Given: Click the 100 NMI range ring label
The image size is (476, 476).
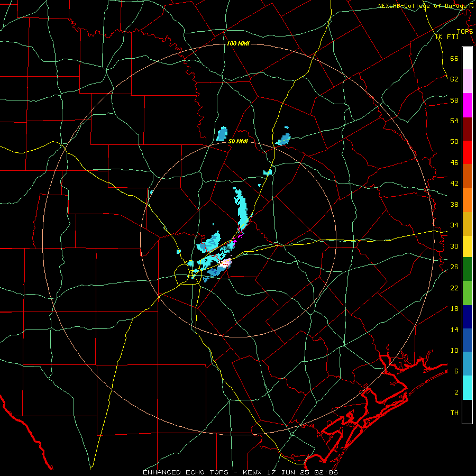Looking at the screenshot, I should point(238,44).
